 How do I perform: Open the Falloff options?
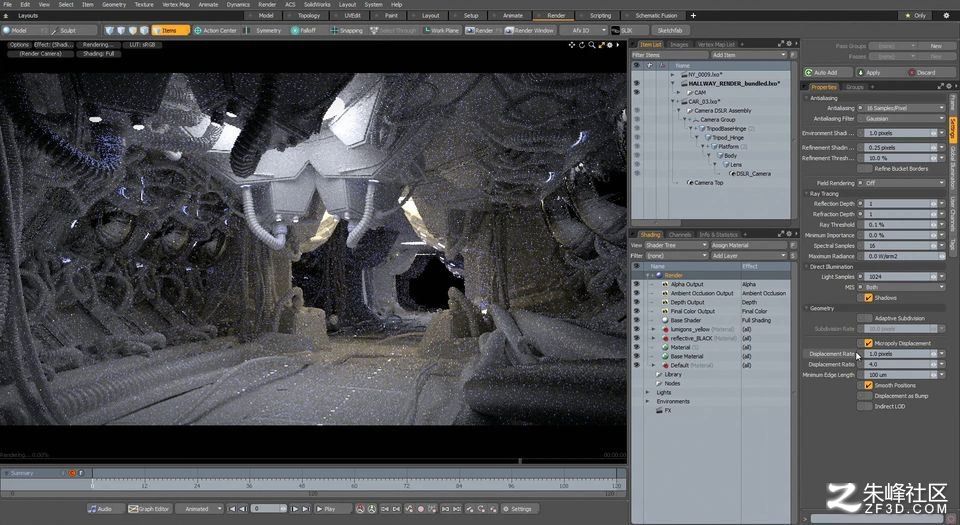click(304, 30)
